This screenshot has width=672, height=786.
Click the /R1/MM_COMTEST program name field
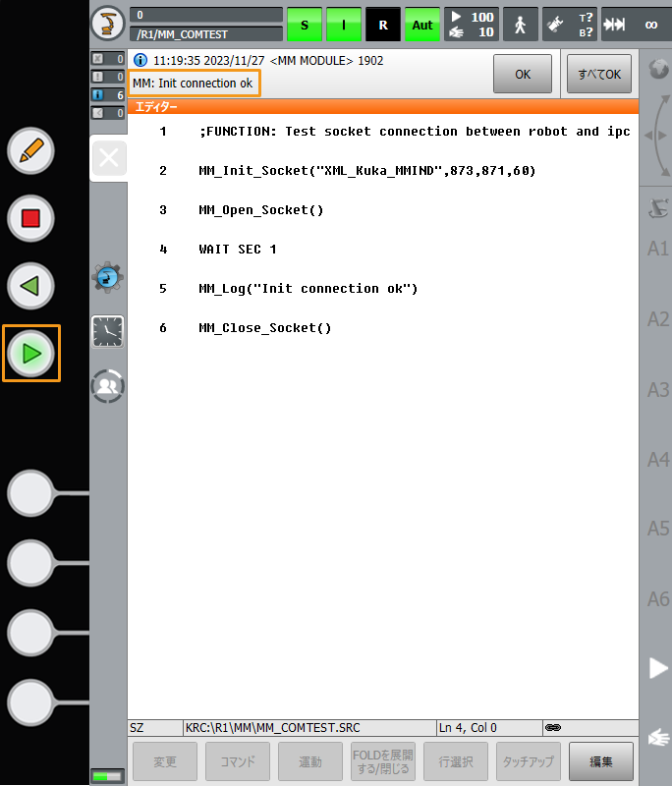click(x=206, y=34)
